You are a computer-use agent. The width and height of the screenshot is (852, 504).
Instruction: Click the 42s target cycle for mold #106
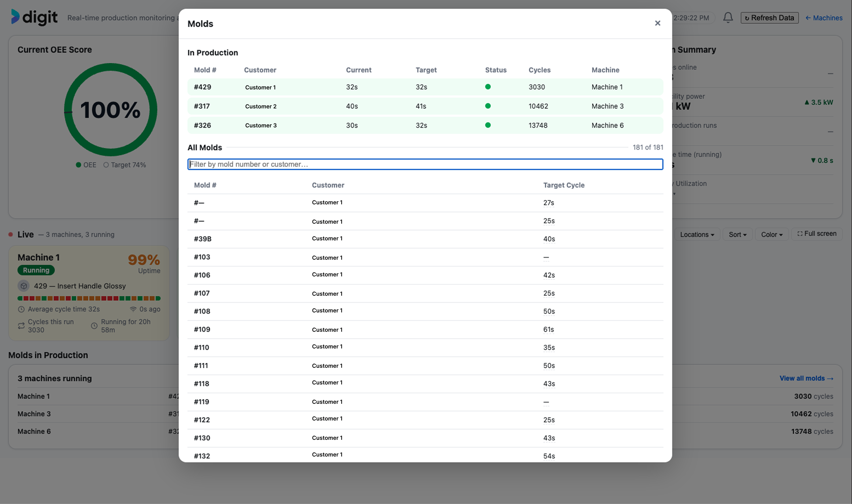pos(549,275)
